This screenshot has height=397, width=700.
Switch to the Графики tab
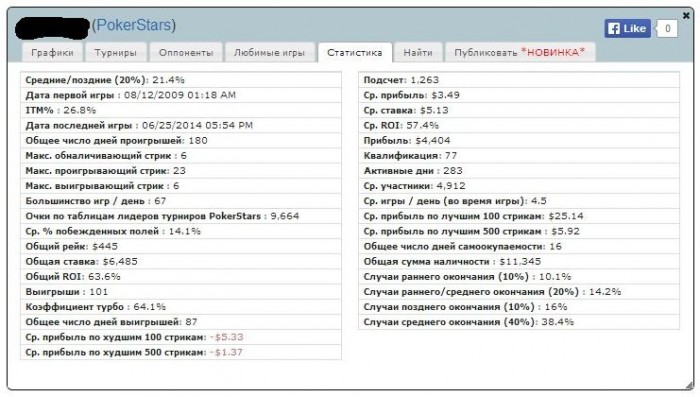(x=52, y=53)
